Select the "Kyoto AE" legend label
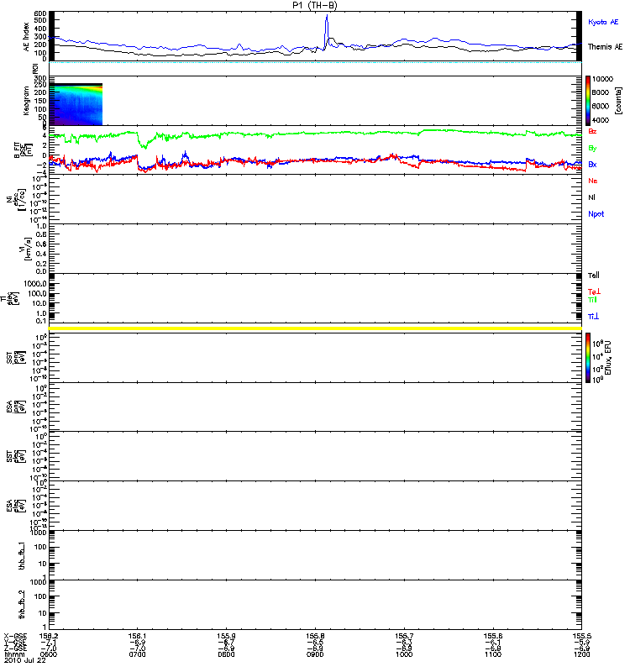Viewport: 630px width, 672px height. click(x=603, y=22)
